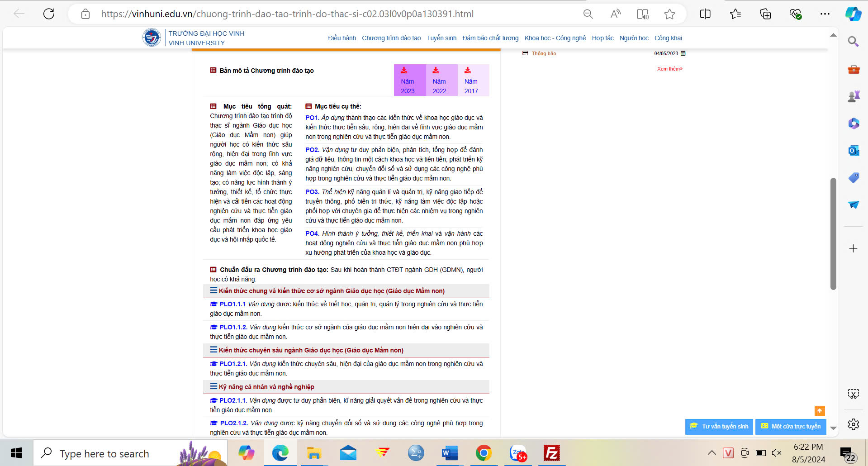Image resolution: width=868 pixels, height=466 pixels.
Task: Click the browser address bar URL
Action: tap(287, 14)
